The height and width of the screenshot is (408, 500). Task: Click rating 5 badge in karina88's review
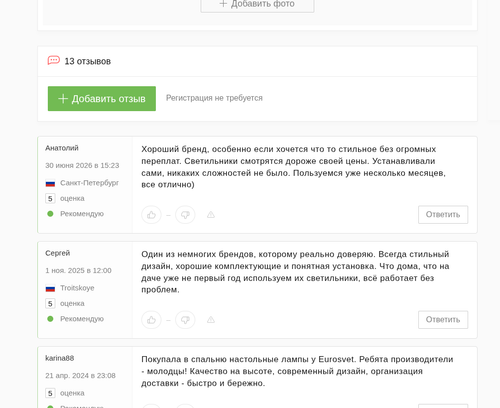tap(50, 393)
